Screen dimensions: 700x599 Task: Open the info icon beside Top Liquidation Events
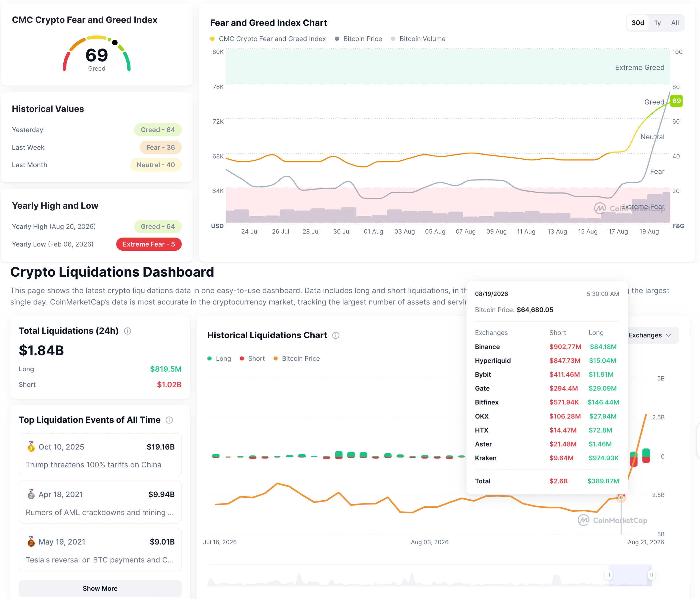[169, 420]
